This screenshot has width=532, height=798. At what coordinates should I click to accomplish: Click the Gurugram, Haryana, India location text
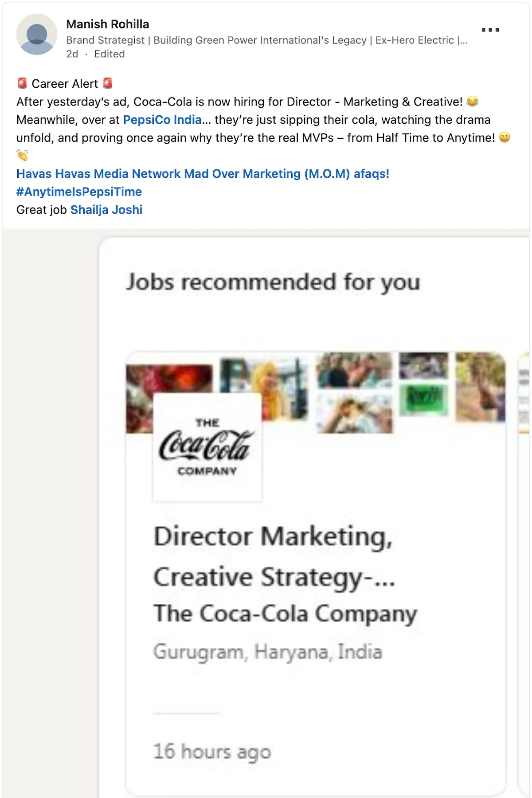tap(267, 652)
